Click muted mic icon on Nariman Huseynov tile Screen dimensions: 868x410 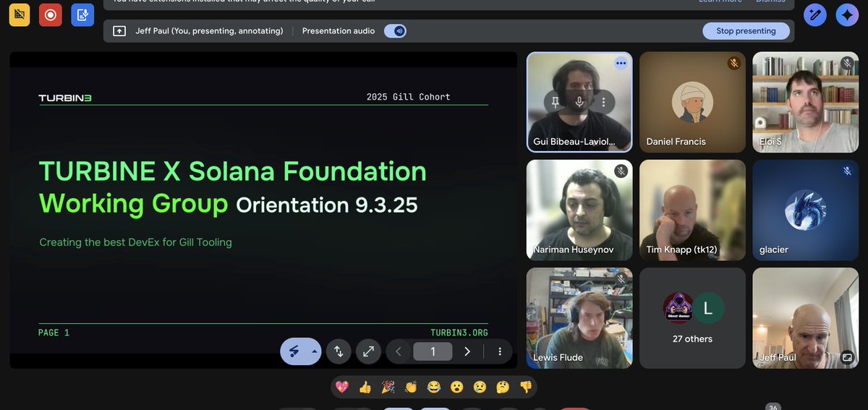pyautogui.click(x=621, y=171)
